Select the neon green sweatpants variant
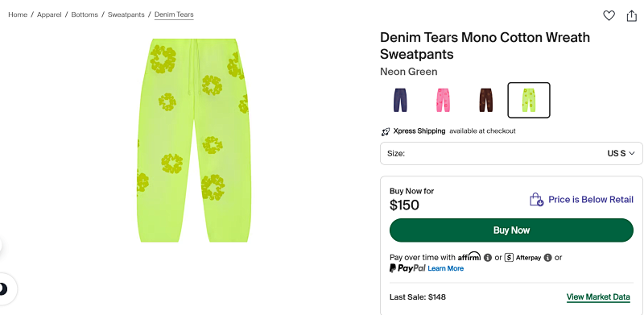The image size is (644, 315). tap(529, 100)
